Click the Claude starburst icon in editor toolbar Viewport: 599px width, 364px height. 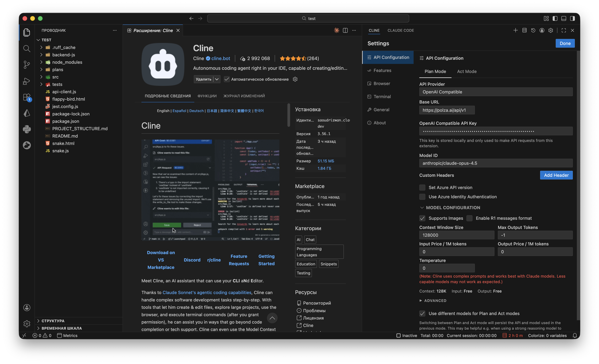click(x=336, y=30)
